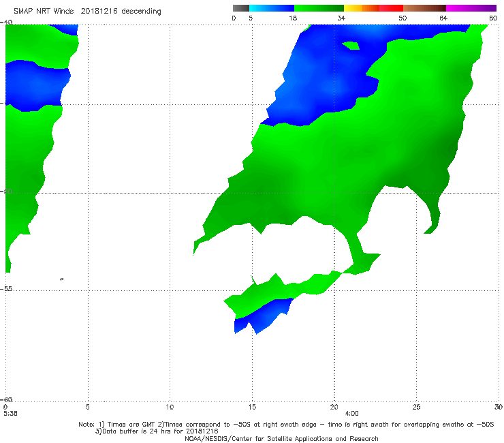Click the longitude label '15' on the bottom axis
The image size is (504, 443).
252,407
